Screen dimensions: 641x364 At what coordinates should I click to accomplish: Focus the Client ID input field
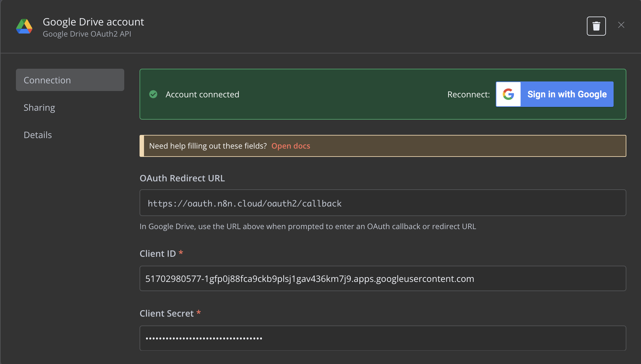pyautogui.click(x=383, y=278)
